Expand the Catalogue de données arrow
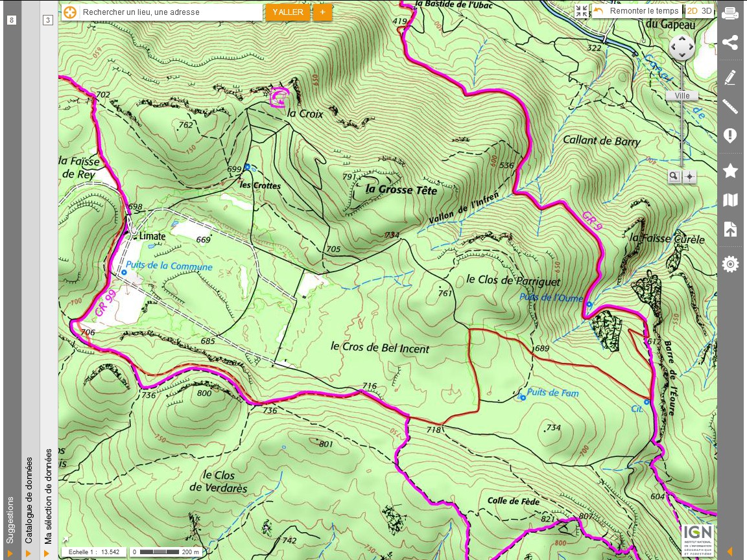Viewport: 747px width, 560px height. (x=28, y=553)
